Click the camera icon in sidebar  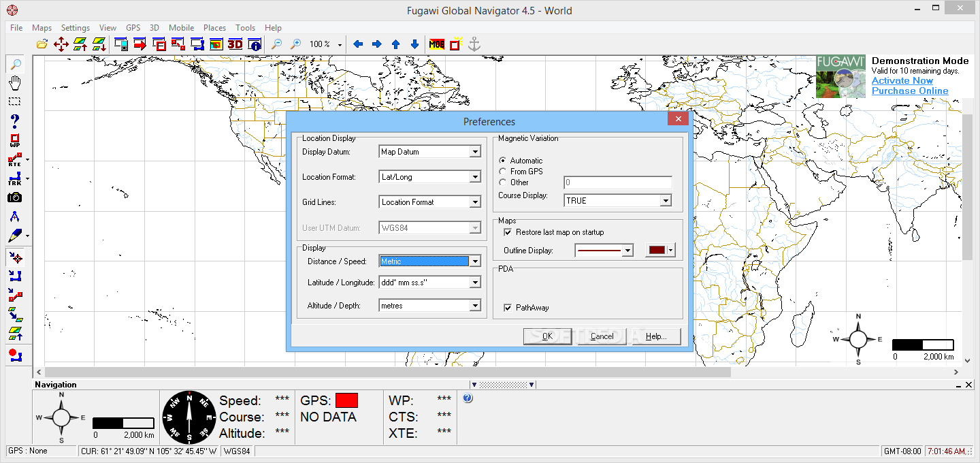[14, 197]
